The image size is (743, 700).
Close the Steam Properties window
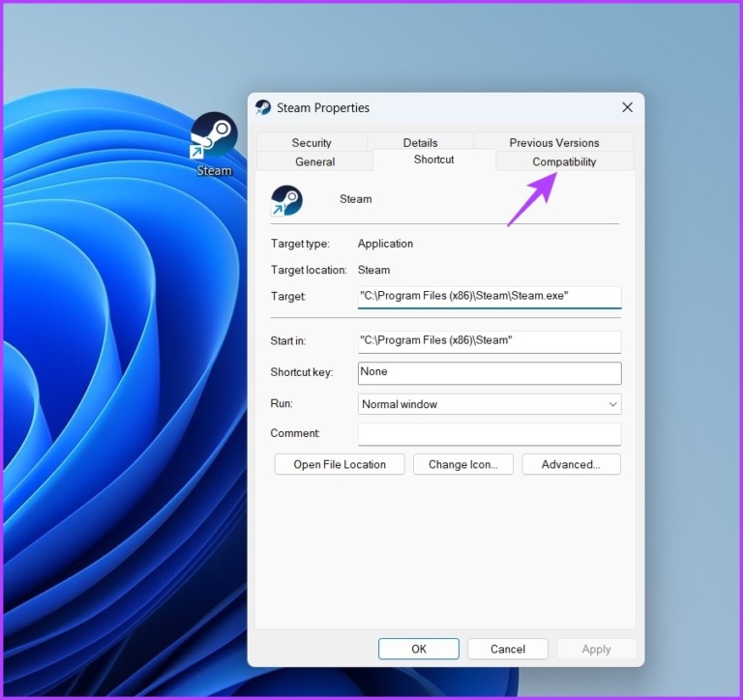click(x=627, y=107)
